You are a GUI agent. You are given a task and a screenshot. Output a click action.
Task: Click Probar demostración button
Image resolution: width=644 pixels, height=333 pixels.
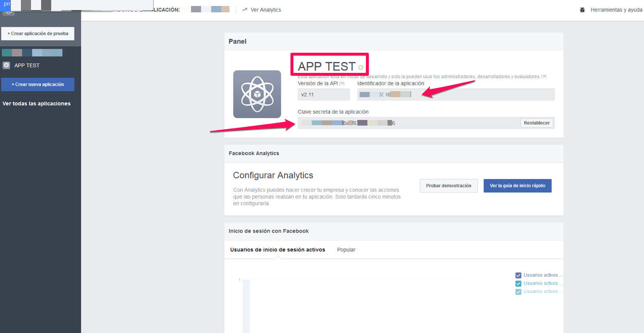click(x=448, y=186)
